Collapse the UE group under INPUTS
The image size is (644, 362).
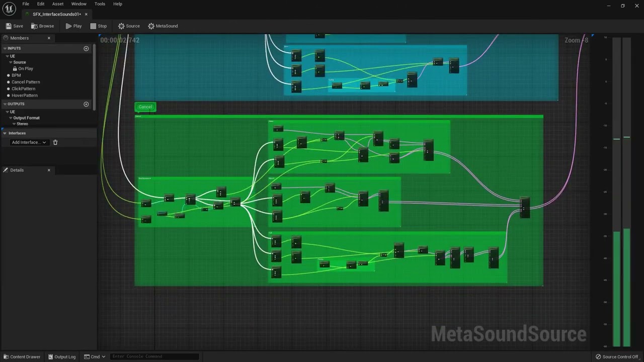8,56
